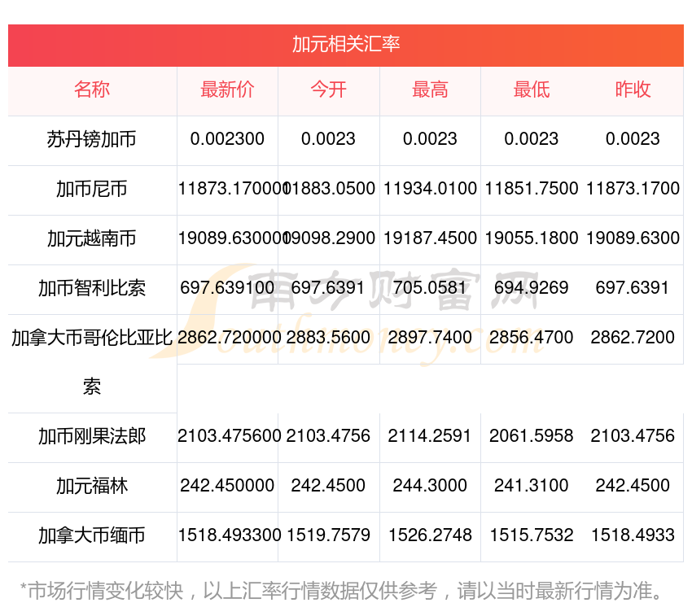692x616 pixels.
Task: Click the 最新价 column header
Action: [227, 90]
